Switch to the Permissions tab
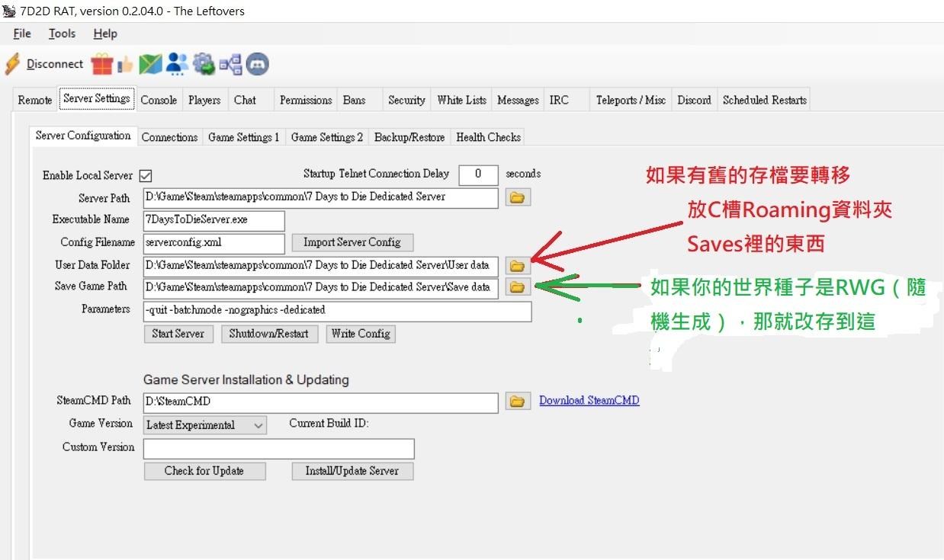This screenshot has height=560, width=944. tap(305, 100)
